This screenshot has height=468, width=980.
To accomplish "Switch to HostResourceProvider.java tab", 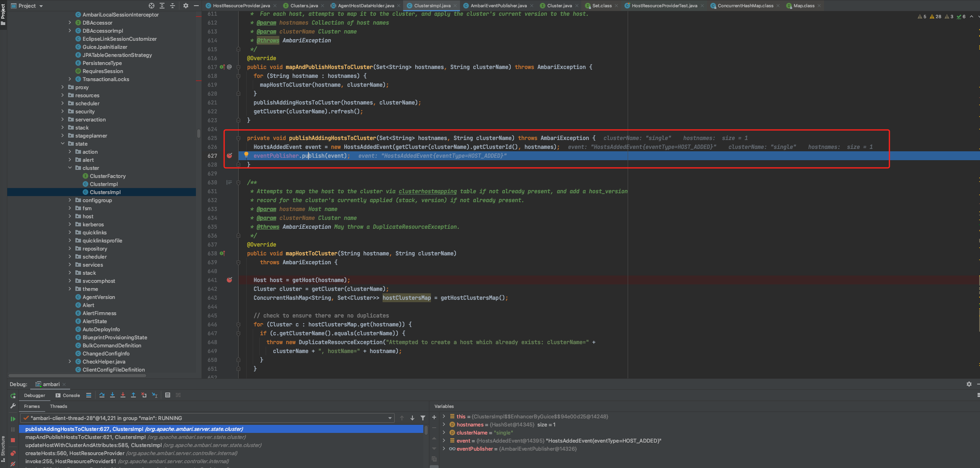I will click(241, 6).
